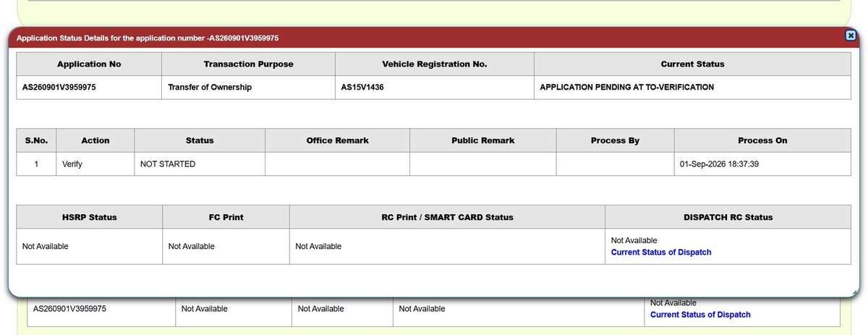The height and width of the screenshot is (335, 868).
Task: Click AS260901V3959975 in the background page row
Action: [x=70, y=309]
